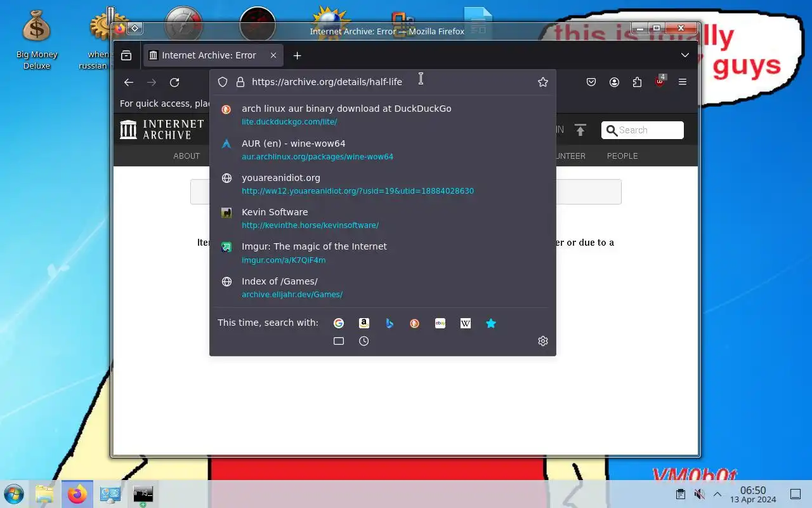This screenshot has height=508, width=812.
Task: Open ABOUT in archive navigation
Action: point(187,156)
